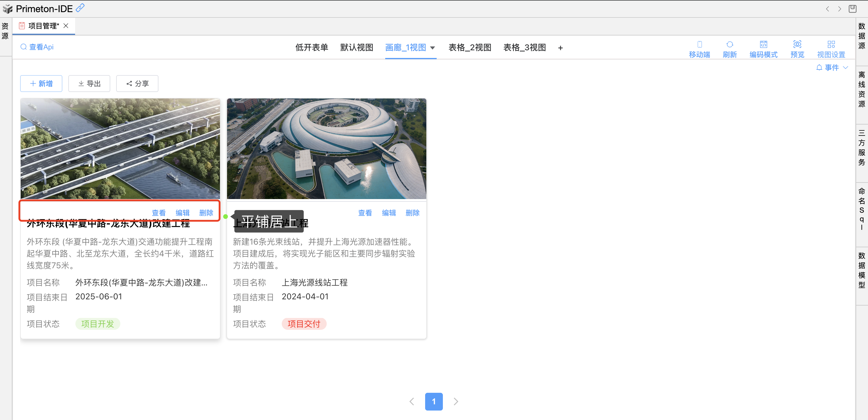Click the 新增 add button

[41, 83]
